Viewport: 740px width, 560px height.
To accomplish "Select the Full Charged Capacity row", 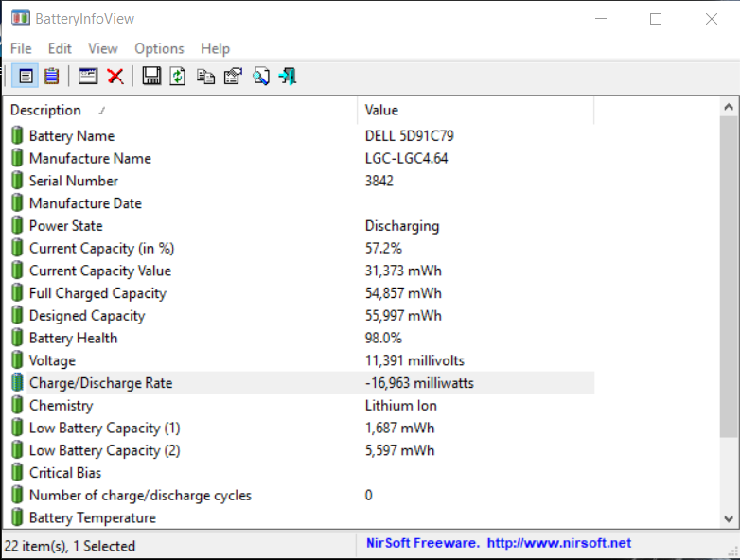I will pyautogui.click(x=299, y=293).
